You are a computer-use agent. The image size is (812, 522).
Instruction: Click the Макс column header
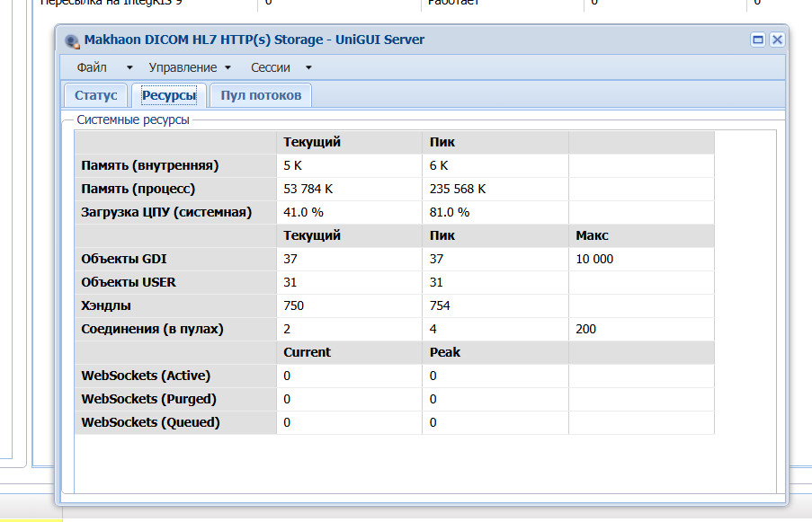click(x=592, y=235)
